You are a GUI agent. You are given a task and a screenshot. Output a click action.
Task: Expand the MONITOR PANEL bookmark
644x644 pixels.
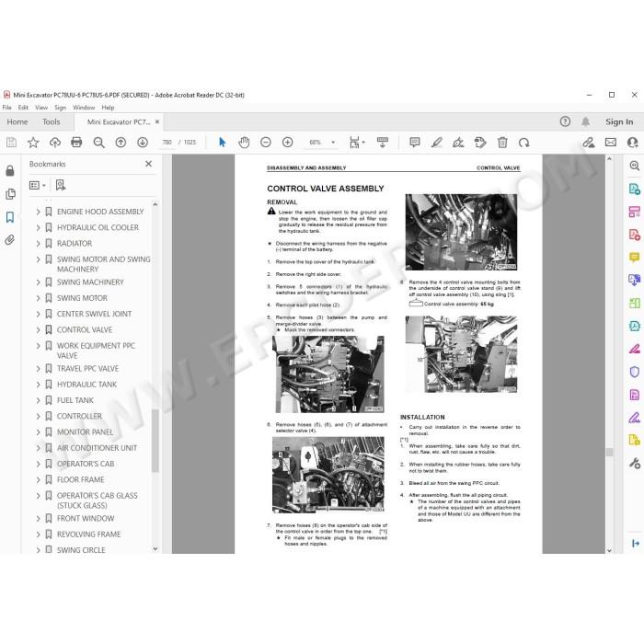[38, 432]
